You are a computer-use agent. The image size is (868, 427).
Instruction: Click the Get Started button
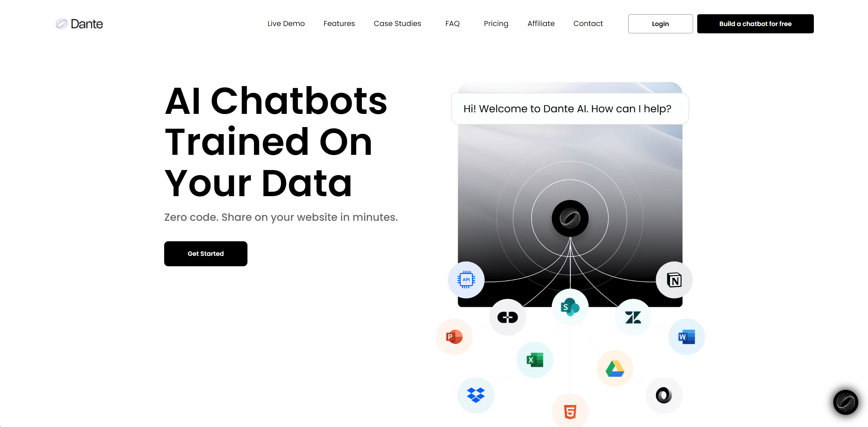coord(206,254)
